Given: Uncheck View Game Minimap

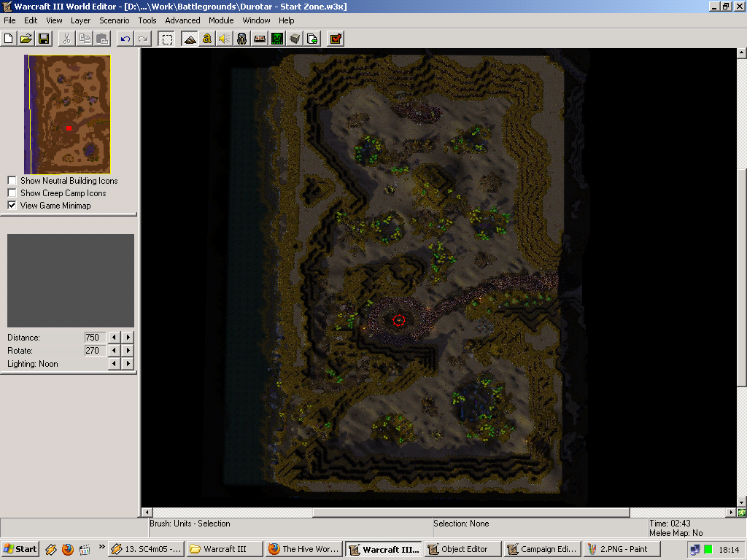Looking at the screenshot, I should pos(12,205).
